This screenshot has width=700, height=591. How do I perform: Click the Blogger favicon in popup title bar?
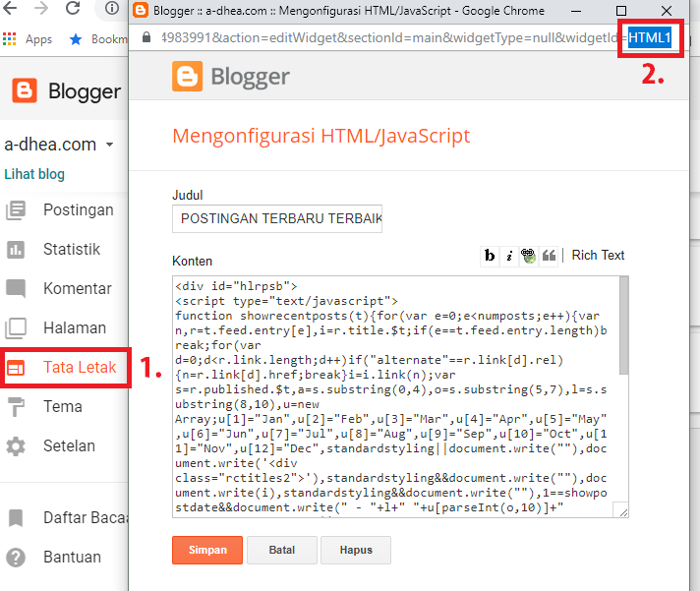141,10
